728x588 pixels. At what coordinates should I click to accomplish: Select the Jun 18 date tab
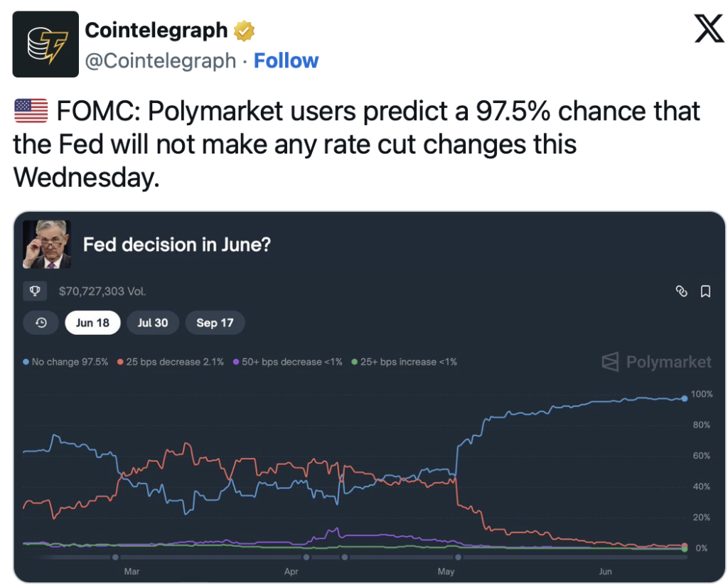(92, 323)
